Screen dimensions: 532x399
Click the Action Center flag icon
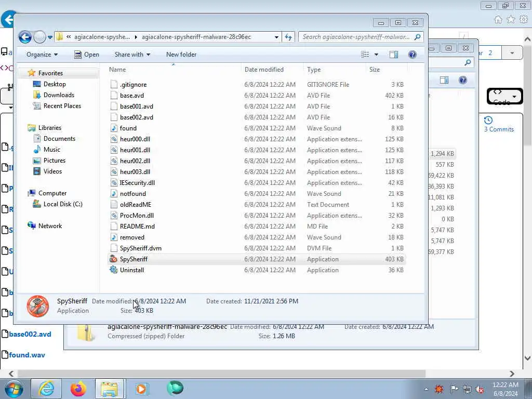(x=454, y=389)
